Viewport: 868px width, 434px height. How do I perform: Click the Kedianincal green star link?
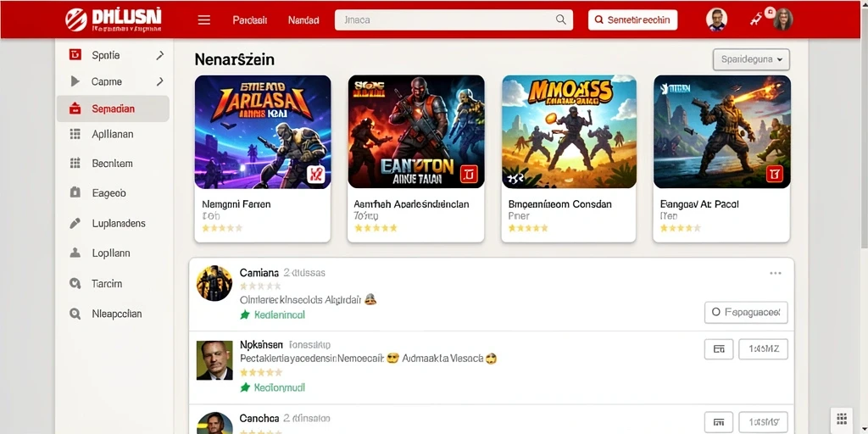coord(272,314)
